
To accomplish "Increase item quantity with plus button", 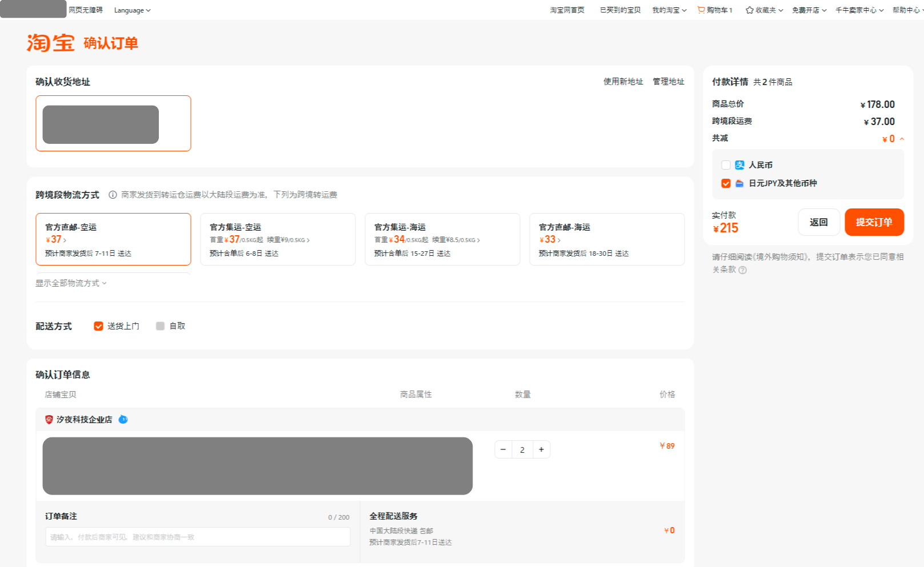I will [541, 449].
